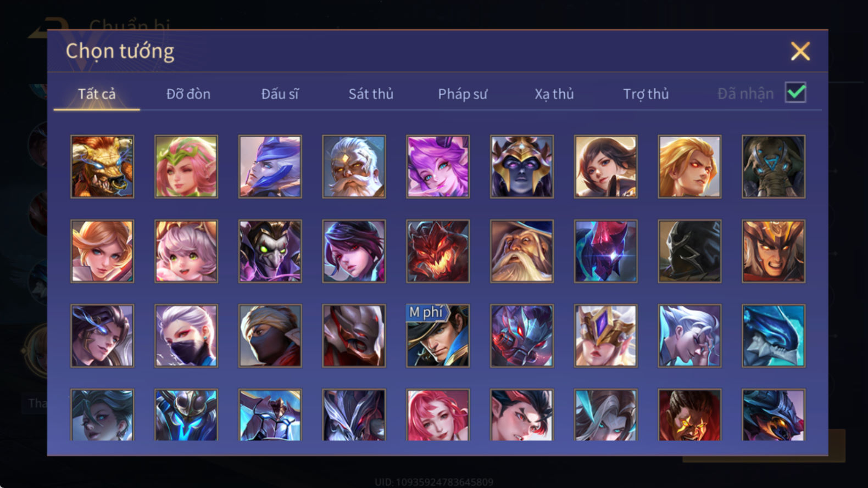
Task: Close the 'Chọn tướng' dialog
Action: point(800,51)
